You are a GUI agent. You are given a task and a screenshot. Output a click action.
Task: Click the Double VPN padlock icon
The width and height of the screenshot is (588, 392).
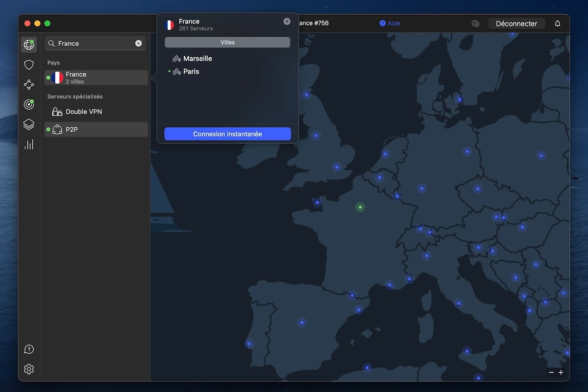coord(57,112)
